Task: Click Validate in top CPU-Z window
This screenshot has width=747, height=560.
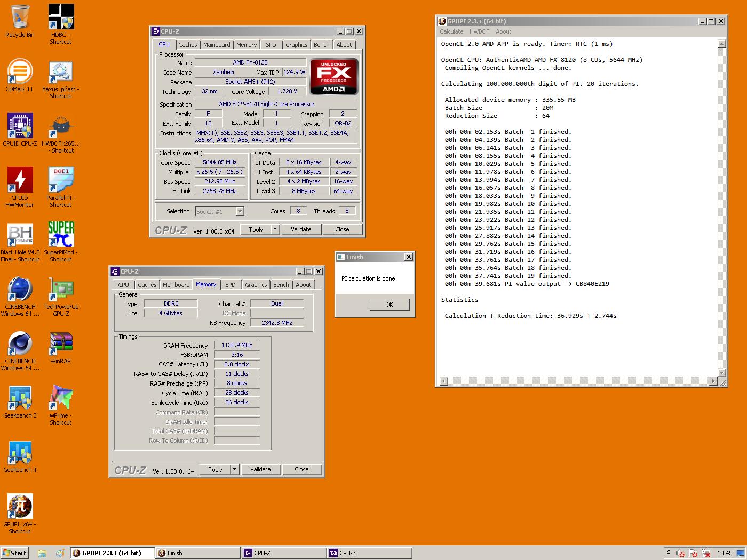Action: tap(301, 229)
